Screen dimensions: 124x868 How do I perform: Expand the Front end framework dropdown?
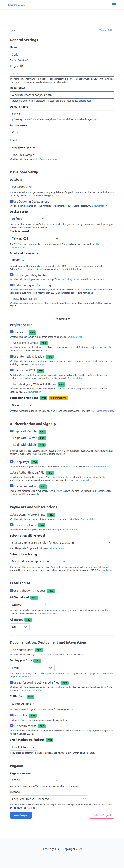[x=18, y=260]
